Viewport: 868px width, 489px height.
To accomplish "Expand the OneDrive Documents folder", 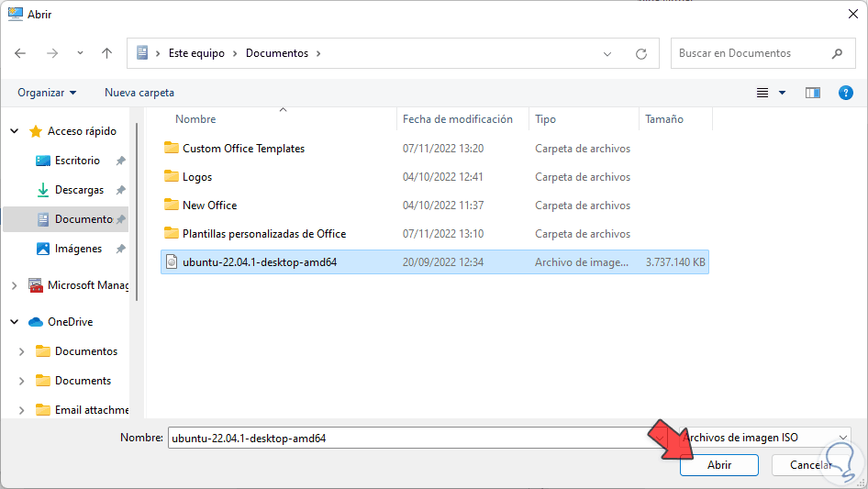I will pyautogui.click(x=22, y=381).
